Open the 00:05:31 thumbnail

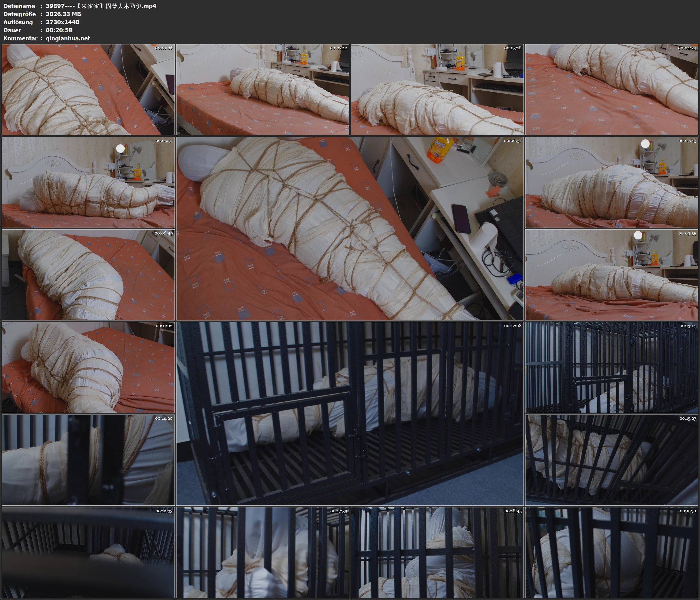click(88, 182)
